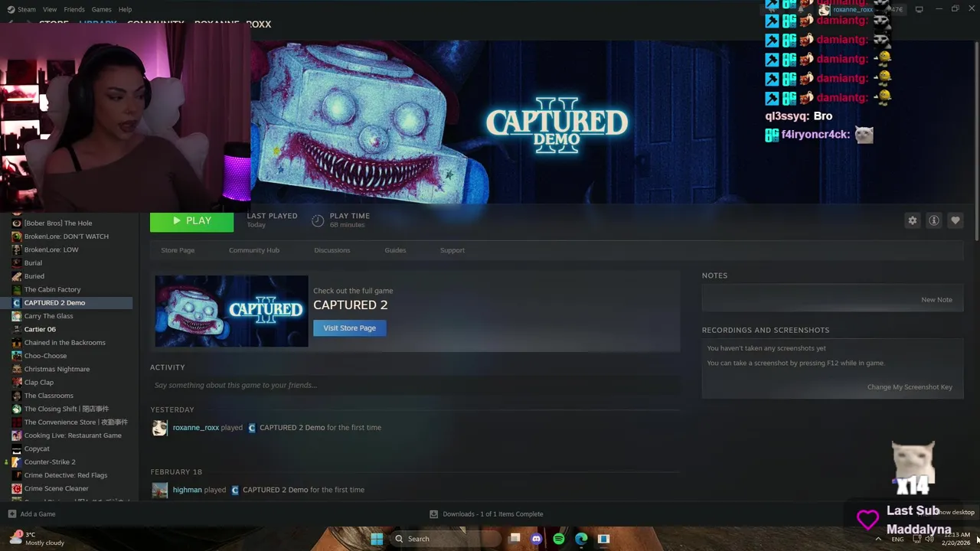
Task: Select Copycat in the library
Action: [37, 448]
